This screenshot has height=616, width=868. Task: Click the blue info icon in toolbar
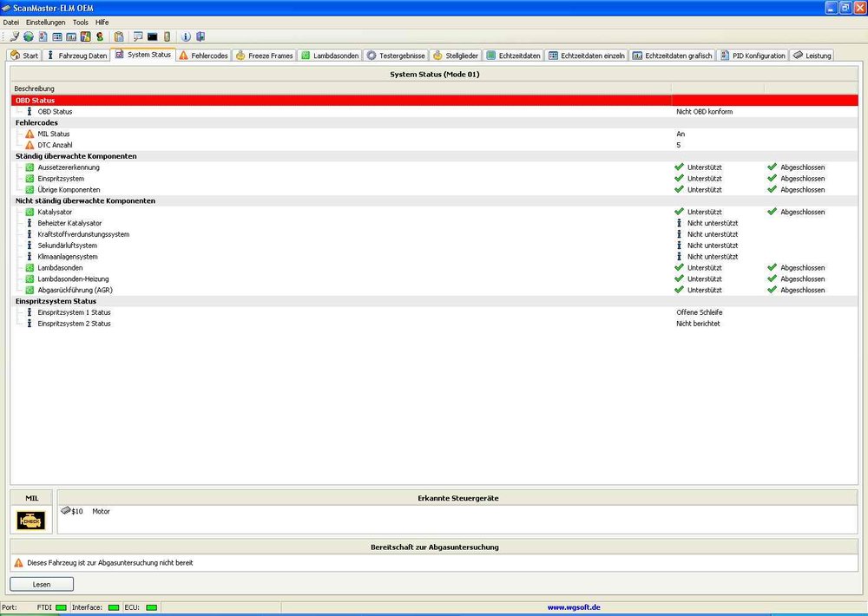coord(186,37)
